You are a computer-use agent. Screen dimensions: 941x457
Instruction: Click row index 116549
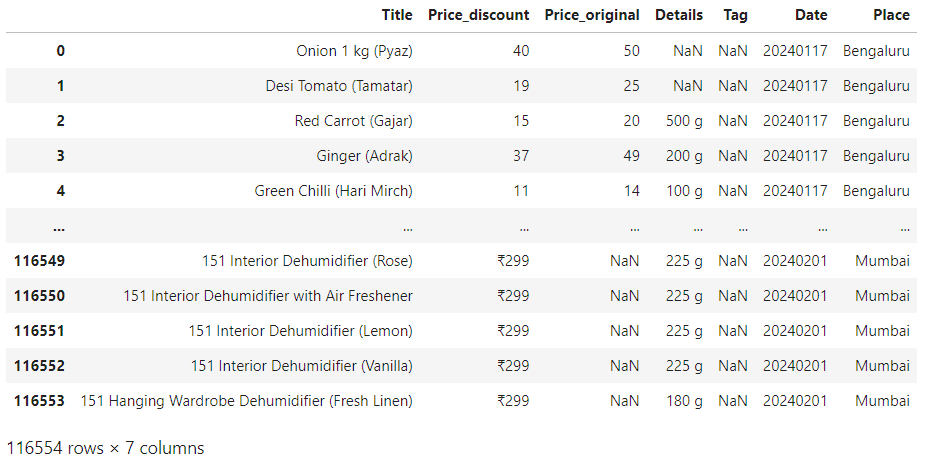(x=39, y=261)
